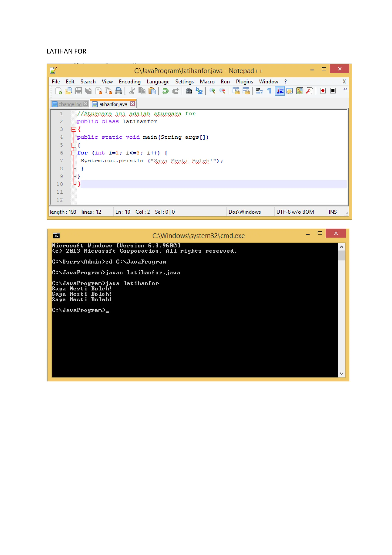Screen dimensions: 392x555
Task: Click UTF-8 w/o BOM status entry
Action: (x=295, y=212)
